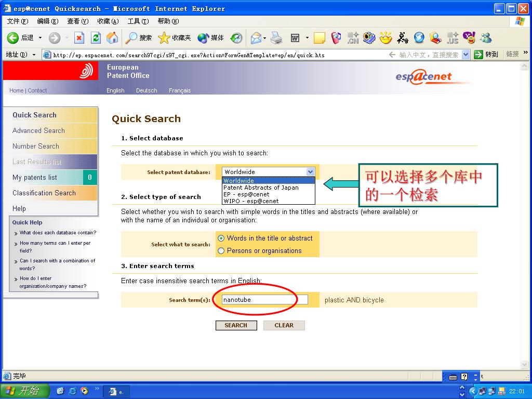
Task: Open the mail icon dropdown arrow
Action: [x=264, y=38]
